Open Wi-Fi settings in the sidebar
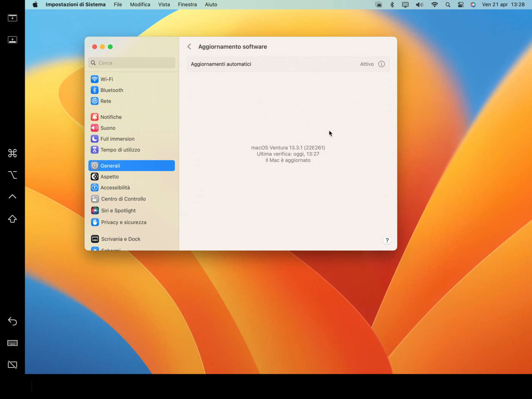 point(106,79)
